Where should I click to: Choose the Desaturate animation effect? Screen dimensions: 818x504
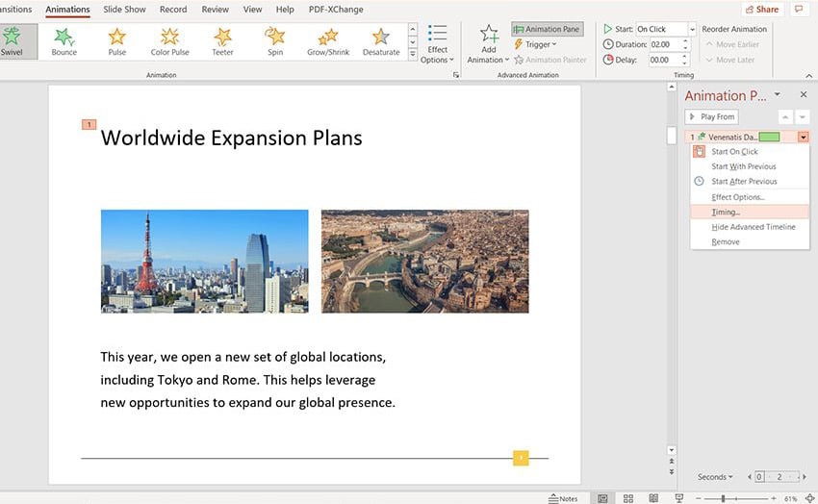381,39
